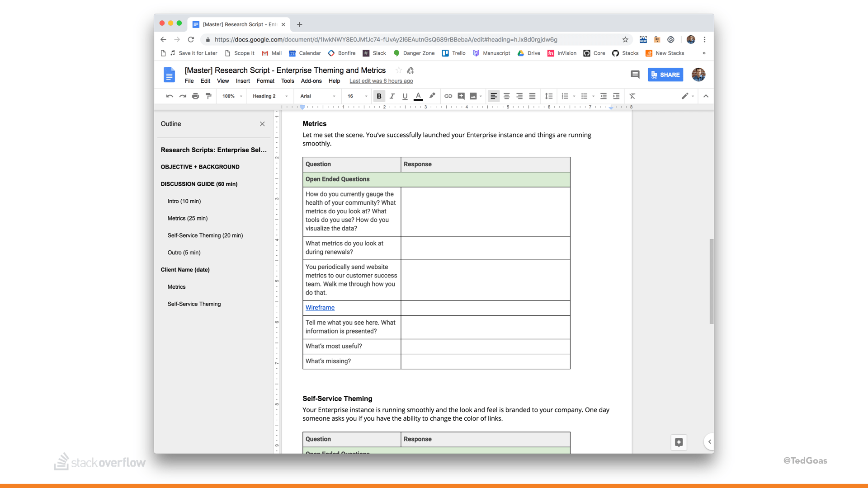The width and height of the screenshot is (868, 488).
Task: Open the Add-ons menu
Action: (311, 81)
